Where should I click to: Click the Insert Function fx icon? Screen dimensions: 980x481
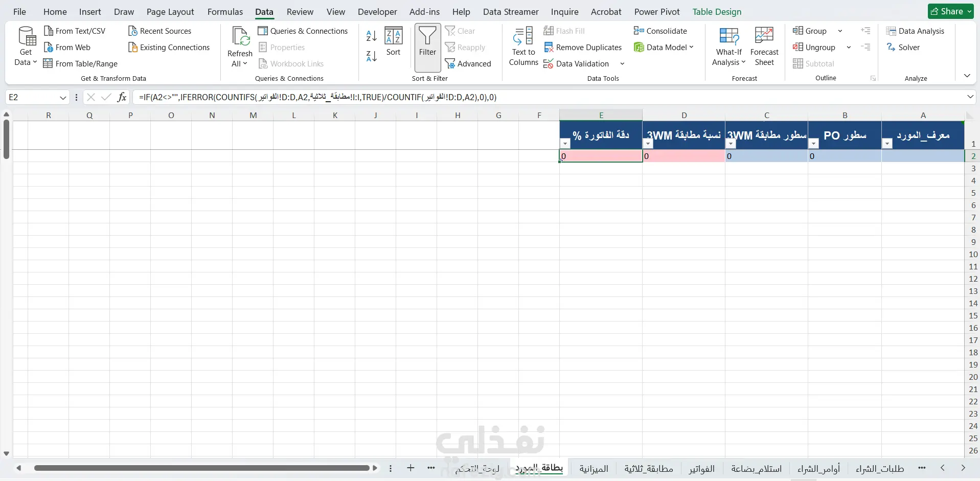coord(122,97)
